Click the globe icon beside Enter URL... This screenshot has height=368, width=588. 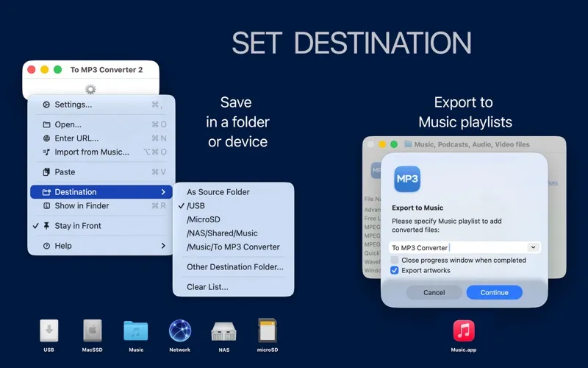coord(46,138)
